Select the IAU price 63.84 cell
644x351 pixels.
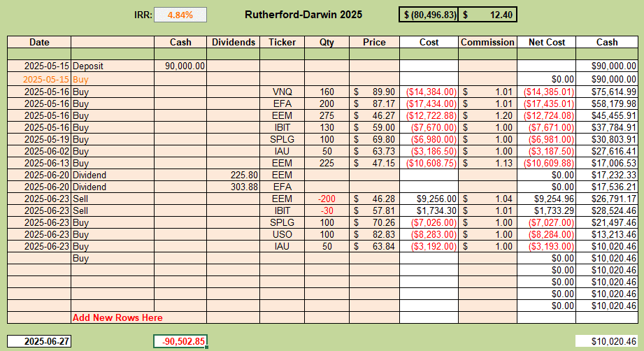(374, 247)
